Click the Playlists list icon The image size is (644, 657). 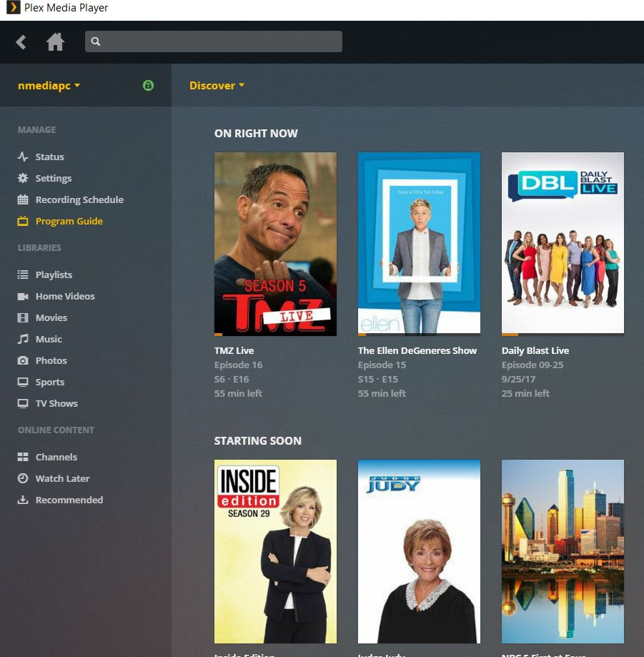coord(23,275)
